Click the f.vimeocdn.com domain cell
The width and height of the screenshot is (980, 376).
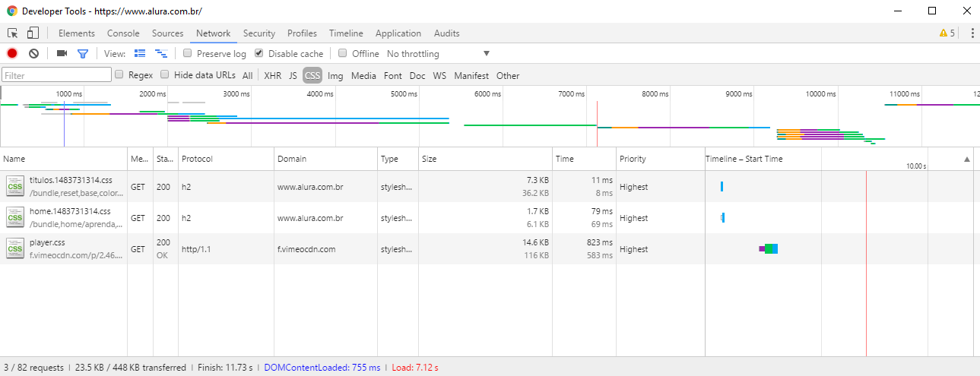tap(326, 248)
